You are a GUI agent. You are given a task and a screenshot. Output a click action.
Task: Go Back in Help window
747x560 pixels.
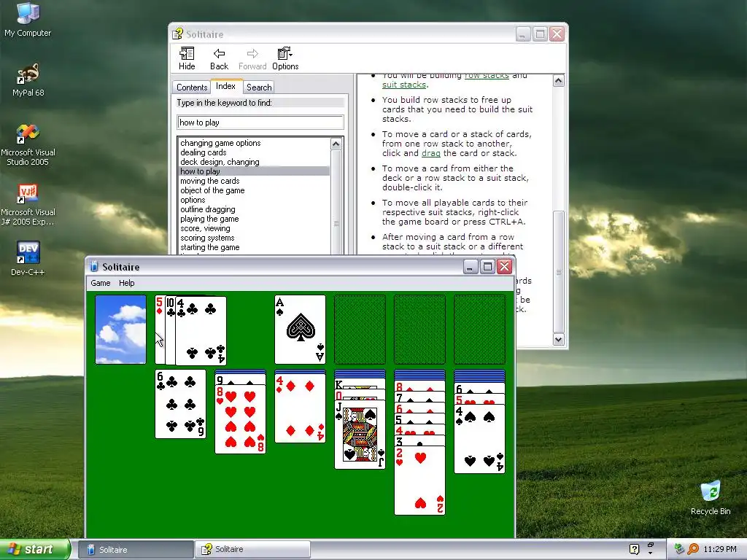(x=219, y=58)
